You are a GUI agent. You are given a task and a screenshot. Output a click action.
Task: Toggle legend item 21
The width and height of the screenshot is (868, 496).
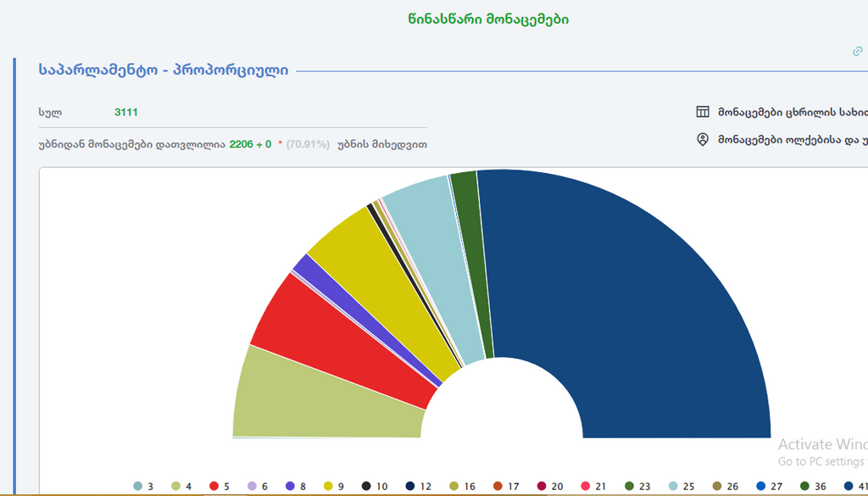tap(593, 486)
